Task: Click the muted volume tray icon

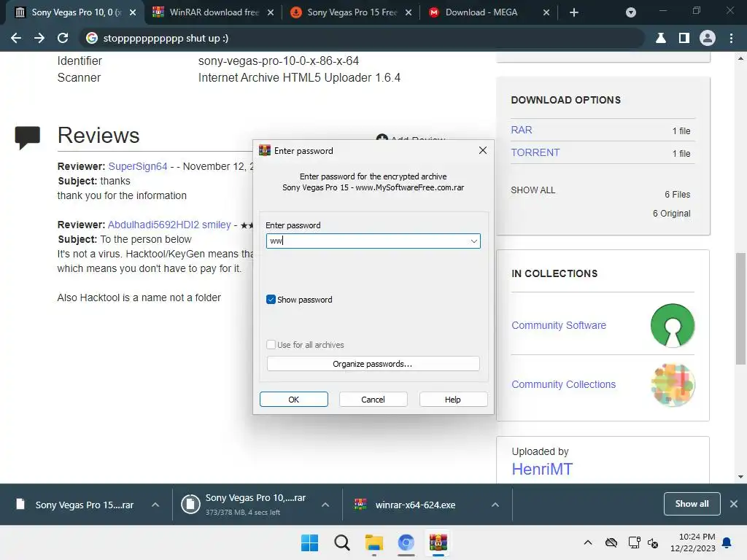Action: point(653,542)
